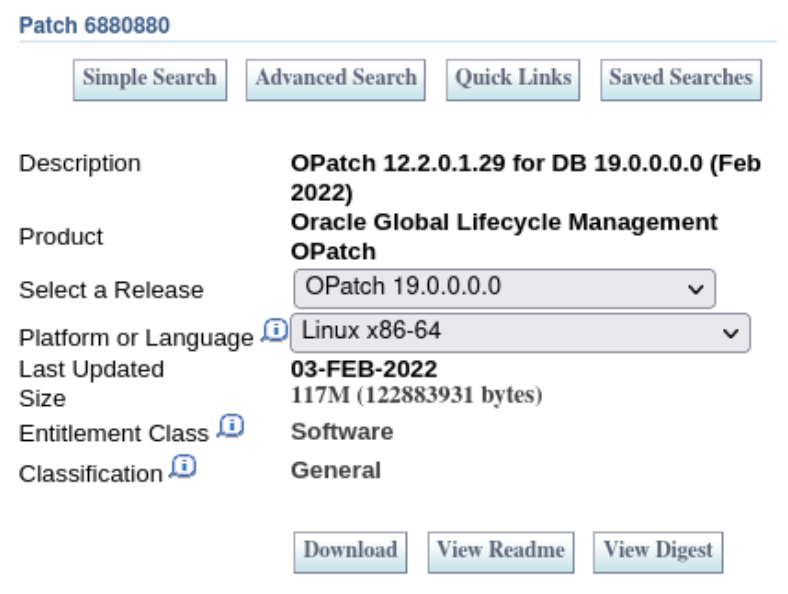
Task: Select the Patch 6880880 heading
Action: 94,25
